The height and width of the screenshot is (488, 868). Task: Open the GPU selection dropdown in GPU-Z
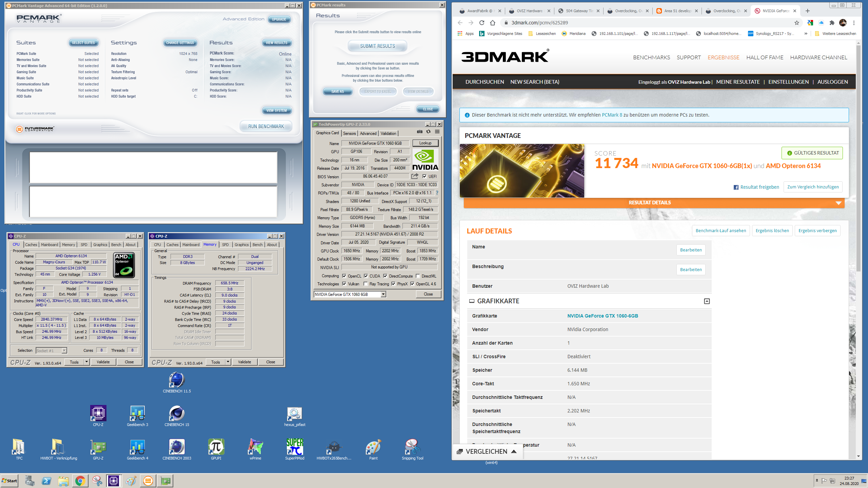click(383, 294)
